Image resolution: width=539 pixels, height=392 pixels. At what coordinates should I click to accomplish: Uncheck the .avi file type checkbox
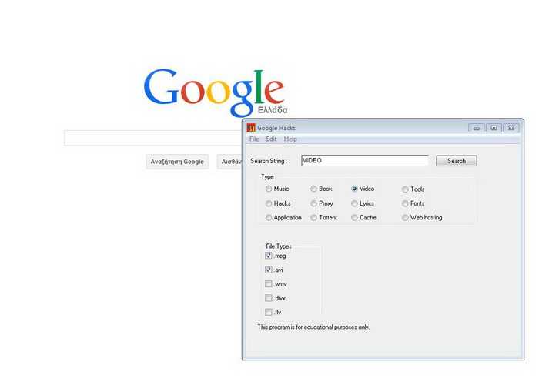click(269, 270)
